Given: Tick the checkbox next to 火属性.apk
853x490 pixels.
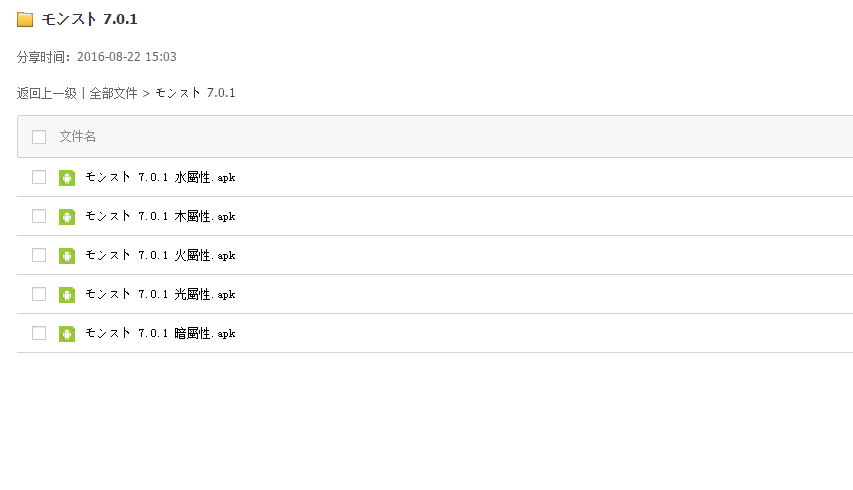Looking at the screenshot, I should [39, 256].
